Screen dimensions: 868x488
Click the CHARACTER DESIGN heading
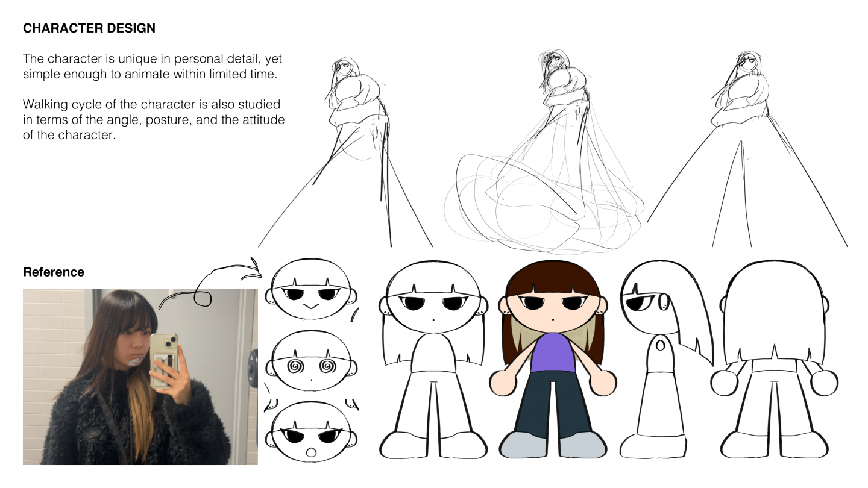pyautogui.click(x=89, y=28)
